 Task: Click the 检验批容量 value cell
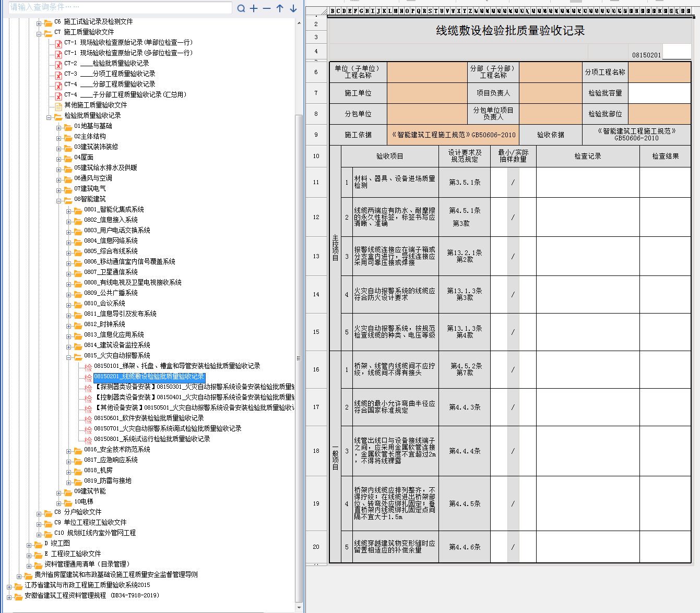tap(660, 93)
